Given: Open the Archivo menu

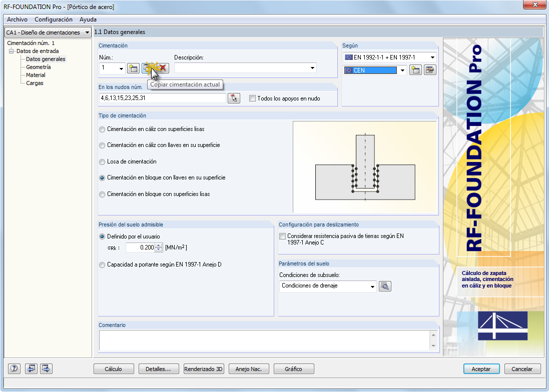Looking at the screenshot, I should coord(17,19).
